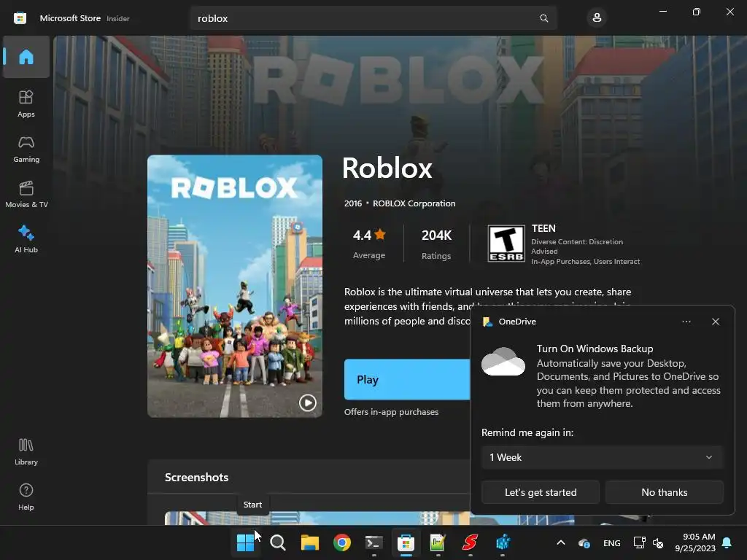
Task: Click the ESRB Teen rating badge
Action: (x=506, y=244)
